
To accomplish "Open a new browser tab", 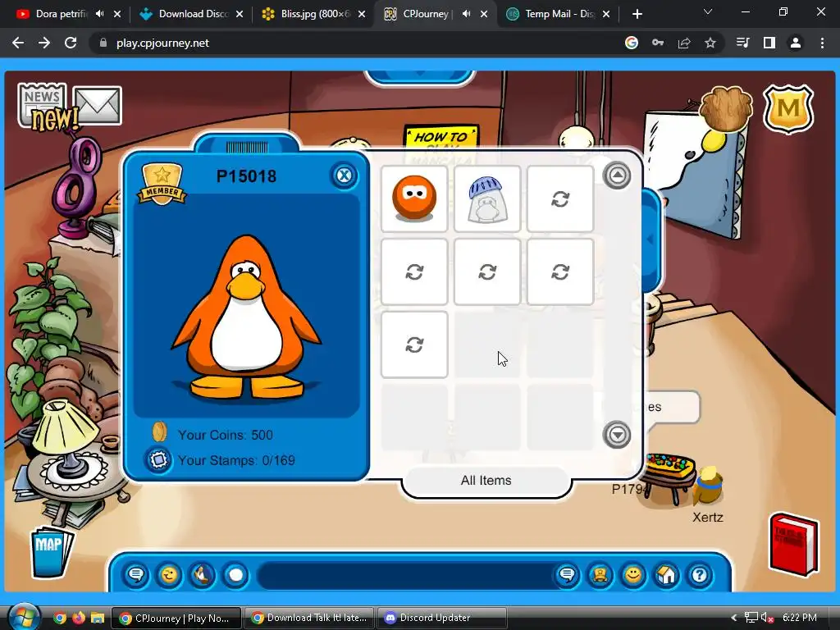I will (637, 14).
